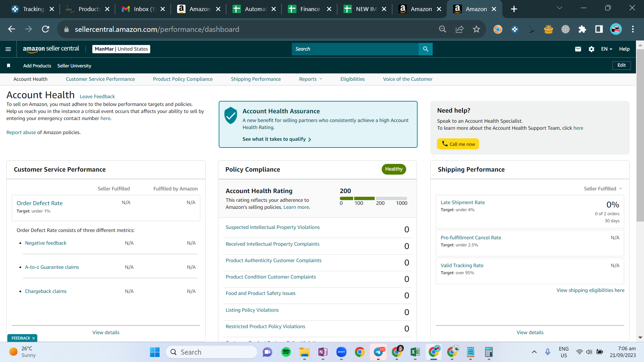The image size is (644, 362).
Task: Open See what it takes to qualify
Action: point(277,139)
